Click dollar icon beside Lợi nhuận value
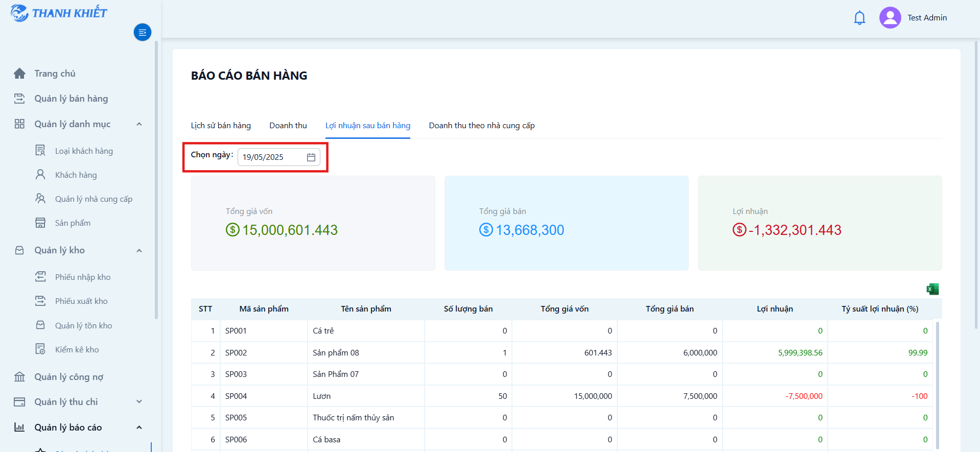Image resolution: width=980 pixels, height=452 pixels. click(x=739, y=230)
